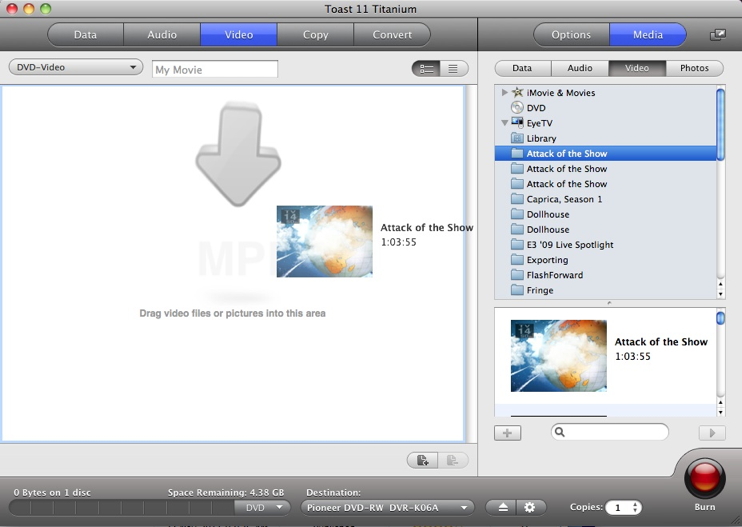Screen dimensions: 742x527
Task: Click the remove item from project icon
Action: [x=453, y=460]
